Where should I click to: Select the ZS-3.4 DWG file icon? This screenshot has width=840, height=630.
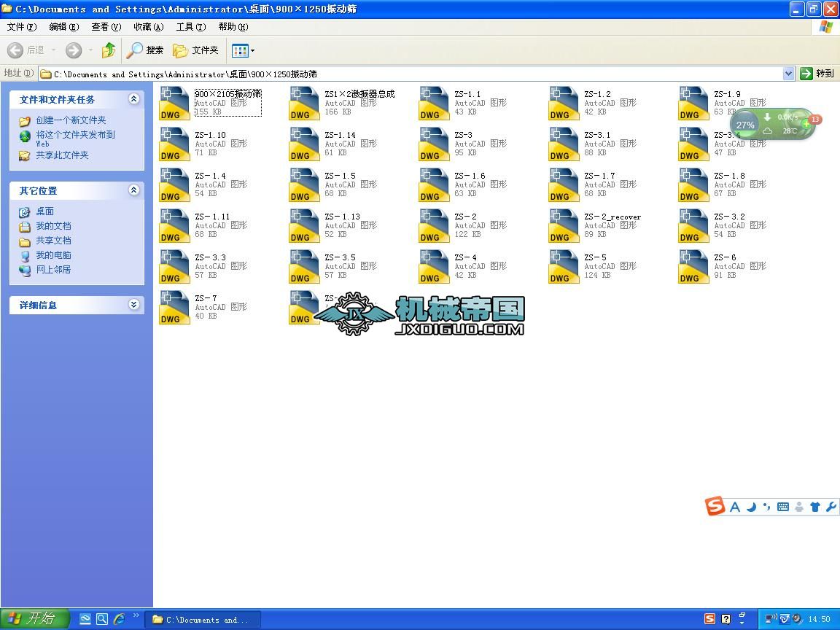pyautogui.click(x=693, y=144)
